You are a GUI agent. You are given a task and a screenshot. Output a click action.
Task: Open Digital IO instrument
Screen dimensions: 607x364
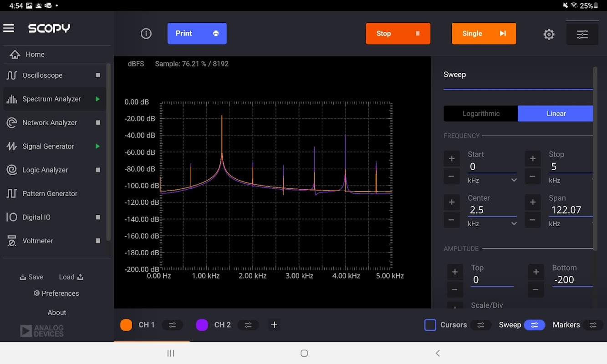tap(55, 217)
